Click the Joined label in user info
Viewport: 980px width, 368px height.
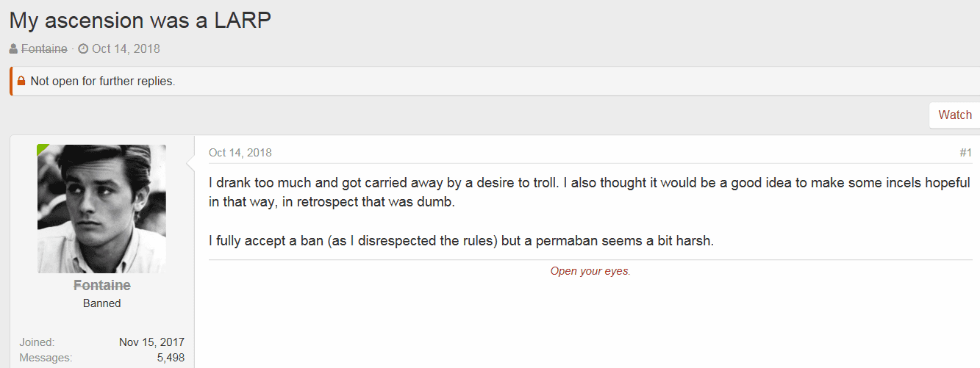click(x=37, y=342)
